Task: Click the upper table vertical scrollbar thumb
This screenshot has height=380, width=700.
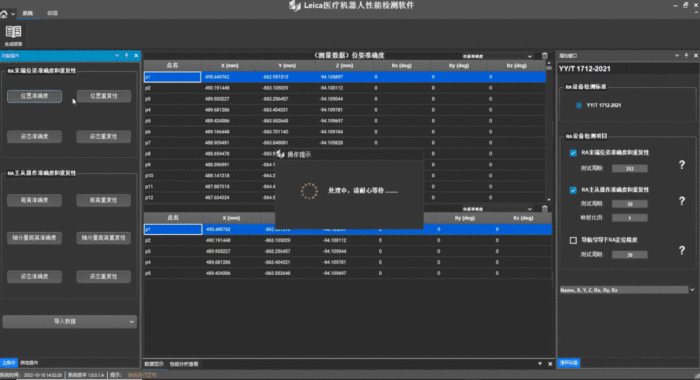Action: coord(549,68)
